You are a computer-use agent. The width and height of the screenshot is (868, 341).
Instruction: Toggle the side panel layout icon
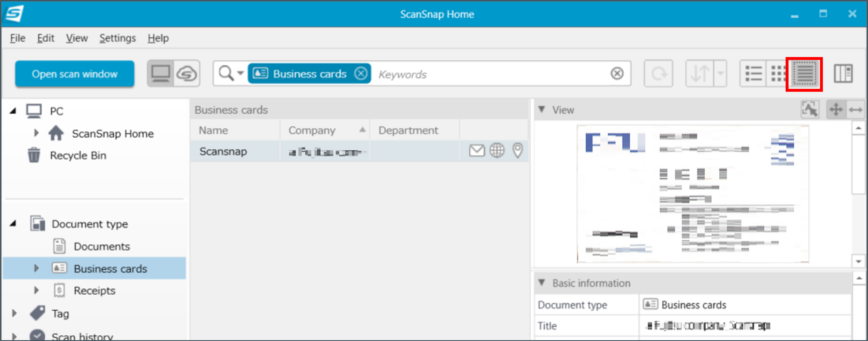click(843, 73)
